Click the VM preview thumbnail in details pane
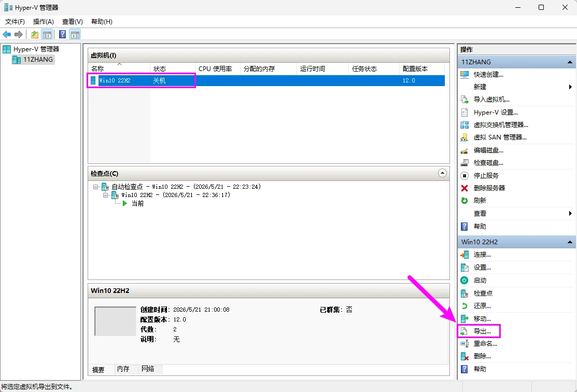577x392 pixels. pos(116,321)
